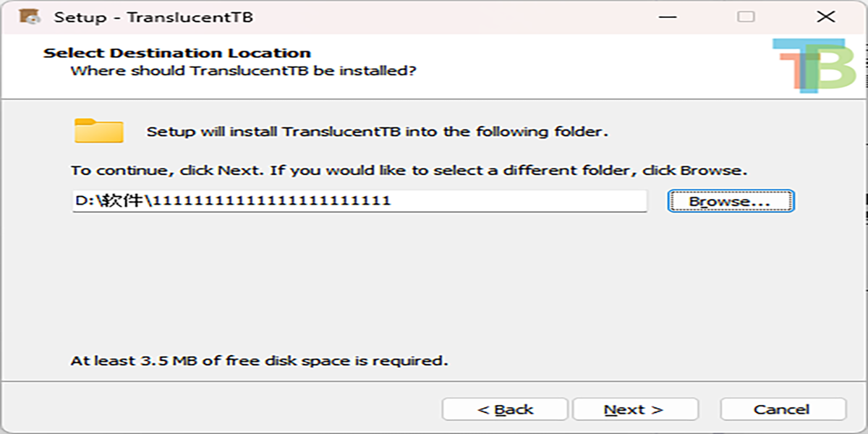Click the Setup - TranslucentTB title bar text

tap(153, 17)
